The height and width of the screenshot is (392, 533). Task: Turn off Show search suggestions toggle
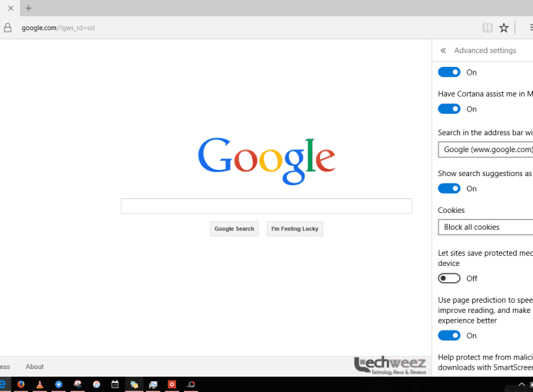tap(449, 188)
